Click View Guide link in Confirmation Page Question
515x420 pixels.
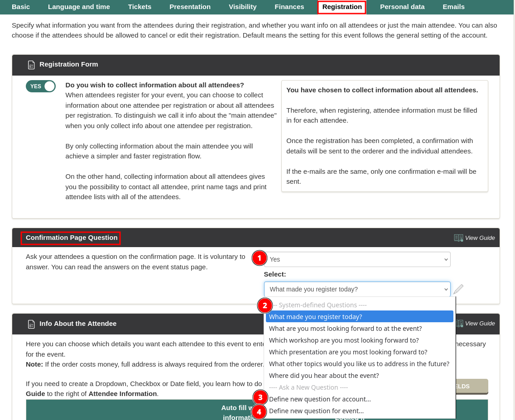(x=480, y=238)
